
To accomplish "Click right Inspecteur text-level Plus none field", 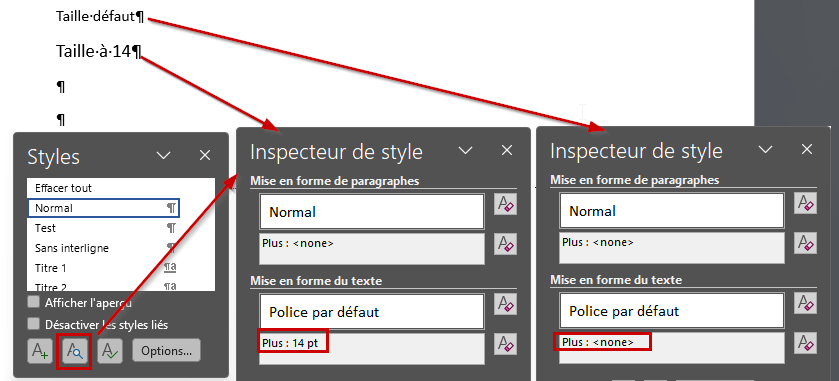I will [672, 348].
